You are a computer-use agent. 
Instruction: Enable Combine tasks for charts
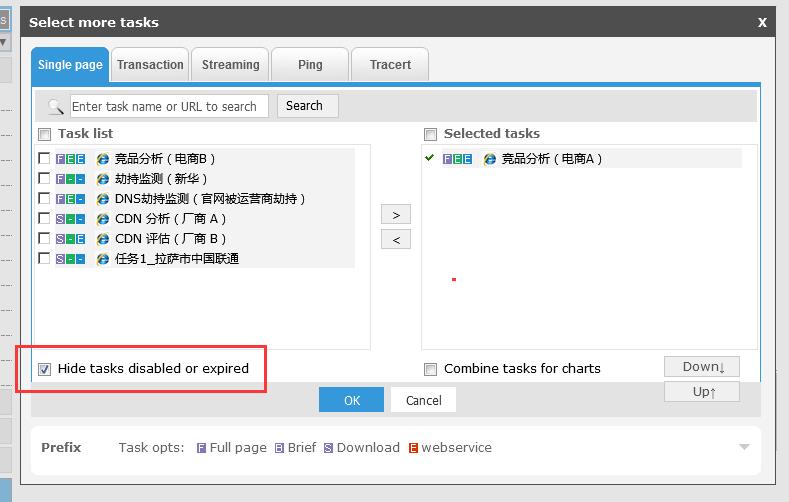pyautogui.click(x=430, y=369)
